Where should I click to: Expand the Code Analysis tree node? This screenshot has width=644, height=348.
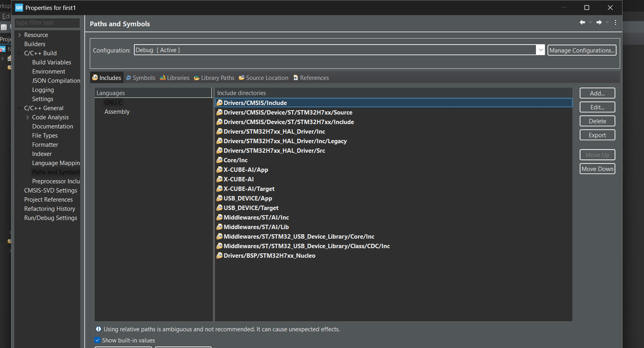(x=27, y=117)
